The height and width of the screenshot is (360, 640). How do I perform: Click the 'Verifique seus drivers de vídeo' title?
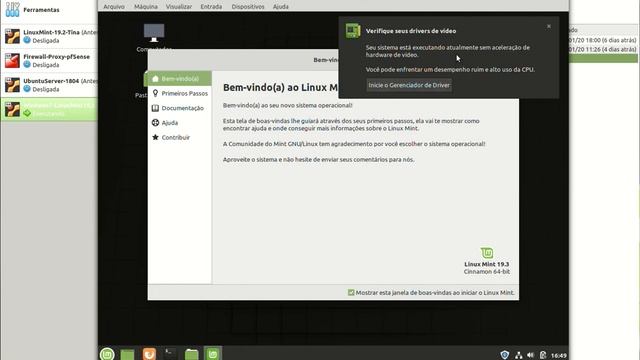tap(411, 31)
